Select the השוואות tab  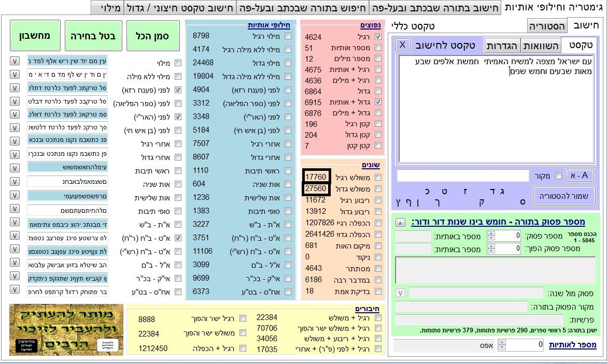(540, 46)
